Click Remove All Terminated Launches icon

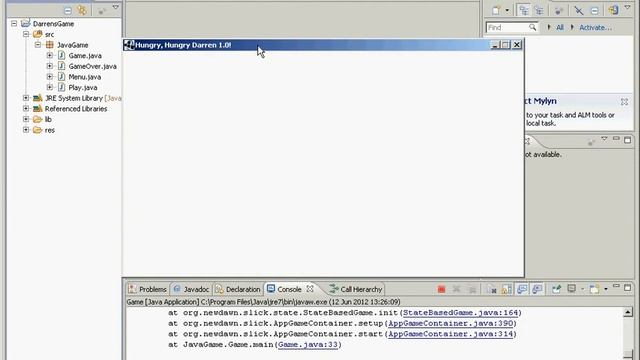click(x=472, y=289)
